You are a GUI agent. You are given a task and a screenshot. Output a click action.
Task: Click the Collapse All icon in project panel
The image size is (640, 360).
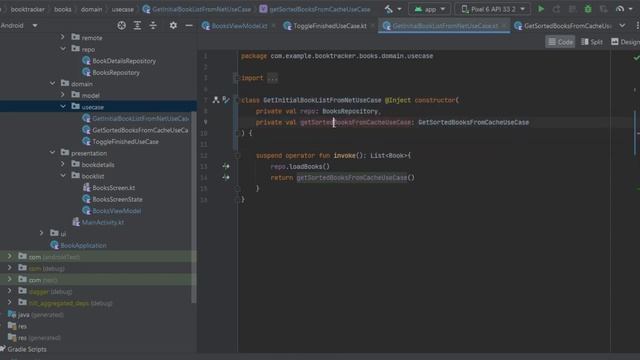click(x=153, y=25)
